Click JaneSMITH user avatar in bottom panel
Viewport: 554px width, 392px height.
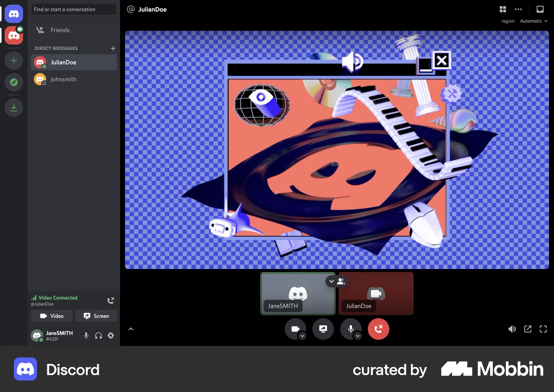[37, 336]
